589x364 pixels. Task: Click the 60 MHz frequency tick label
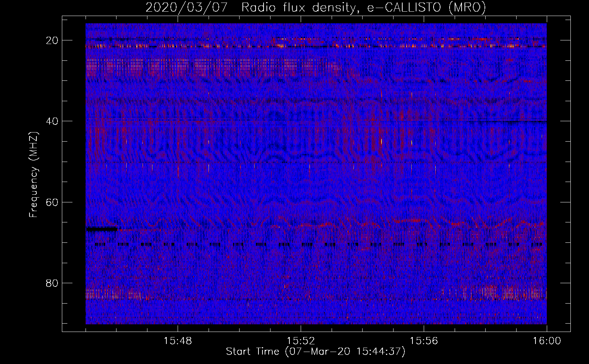(52, 202)
